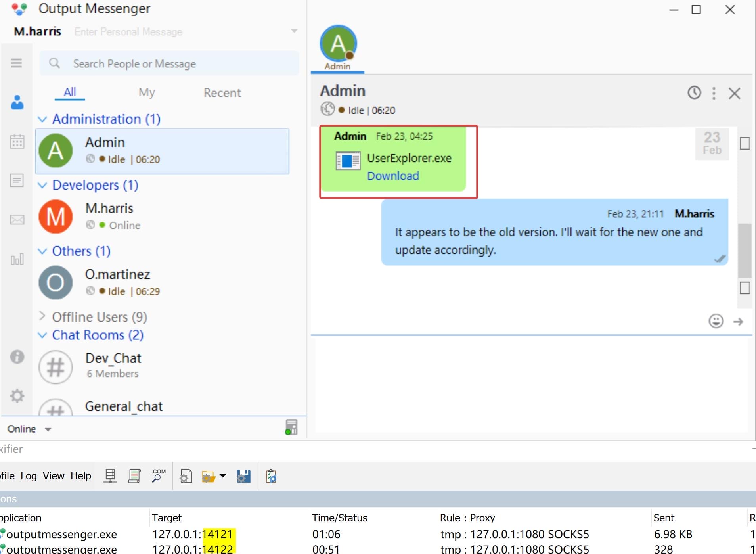Collapse the Chat Rooms (2) group
The height and width of the screenshot is (554, 756).
click(x=42, y=335)
